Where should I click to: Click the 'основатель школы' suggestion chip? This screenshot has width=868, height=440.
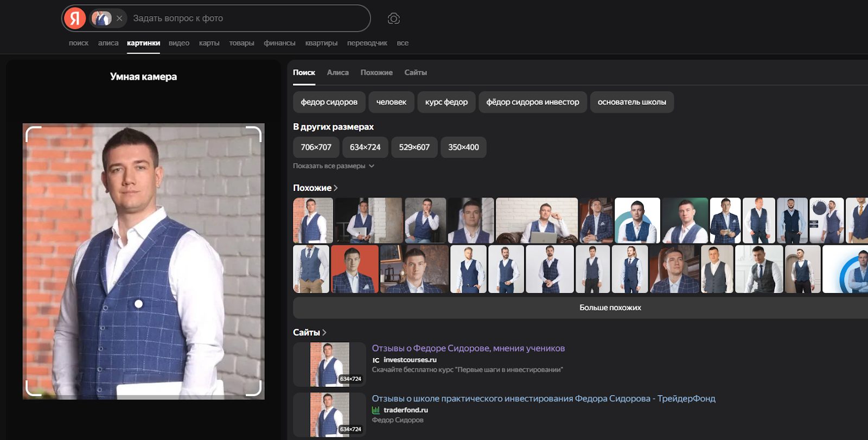(631, 102)
